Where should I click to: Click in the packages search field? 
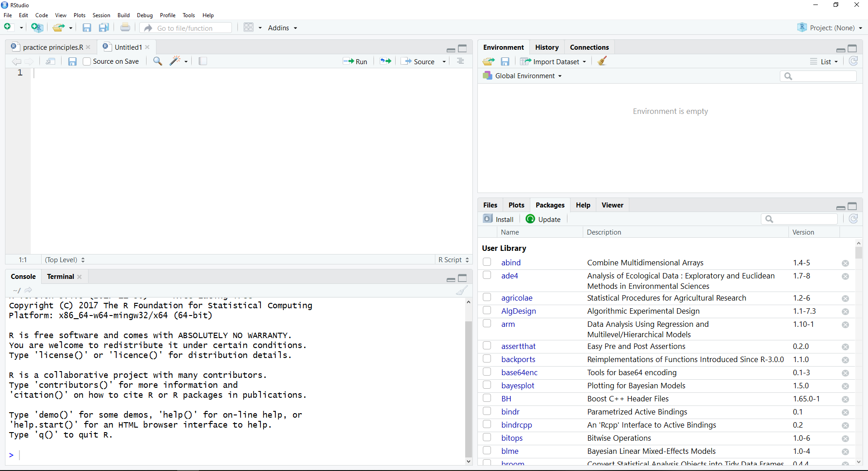[803, 219]
